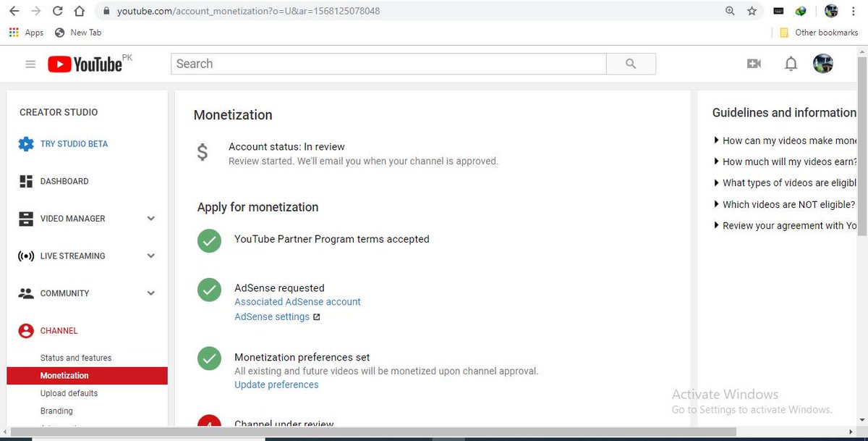The image size is (868, 441).
Task: Click the search magnifier button
Action: click(631, 64)
